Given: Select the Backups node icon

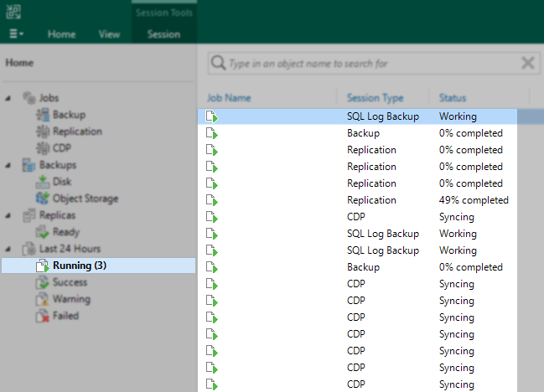Looking at the screenshot, I should [29, 165].
